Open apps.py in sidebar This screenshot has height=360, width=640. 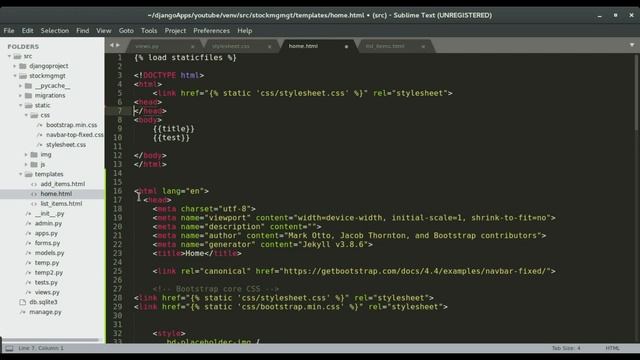point(46,233)
